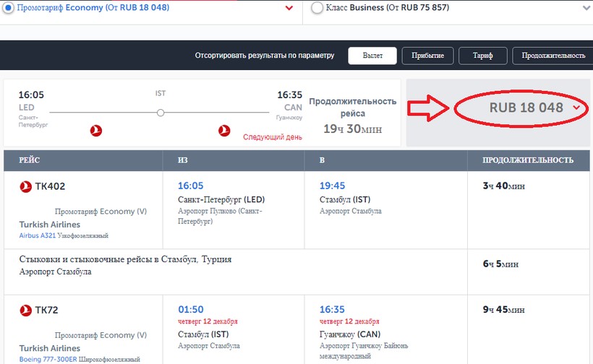Expand Economy fare red chevron

click(x=289, y=9)
